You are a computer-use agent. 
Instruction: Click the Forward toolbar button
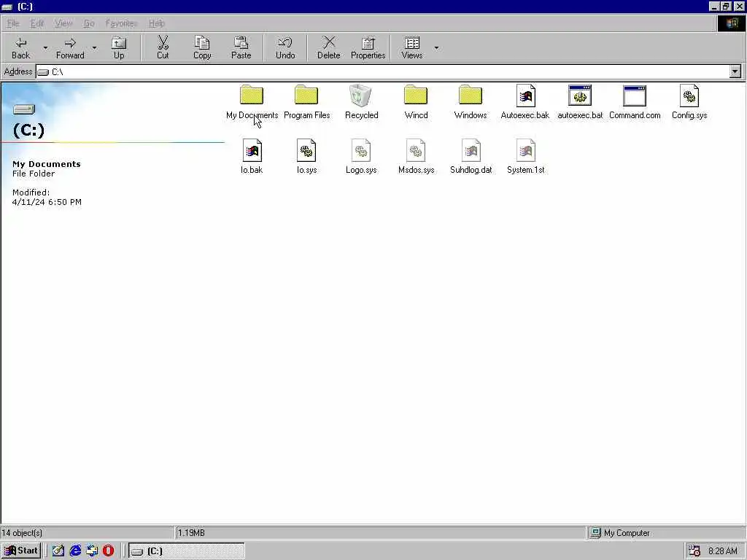70,47
